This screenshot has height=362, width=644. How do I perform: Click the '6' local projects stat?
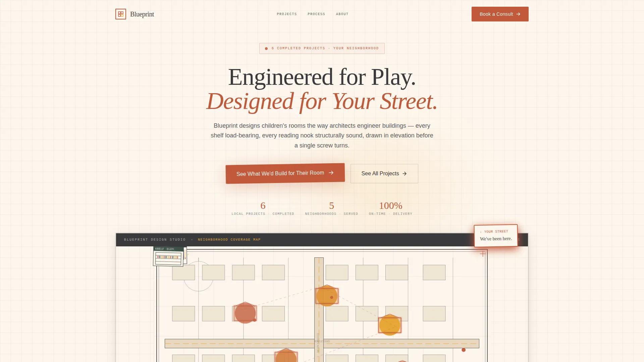click(263, 208)
